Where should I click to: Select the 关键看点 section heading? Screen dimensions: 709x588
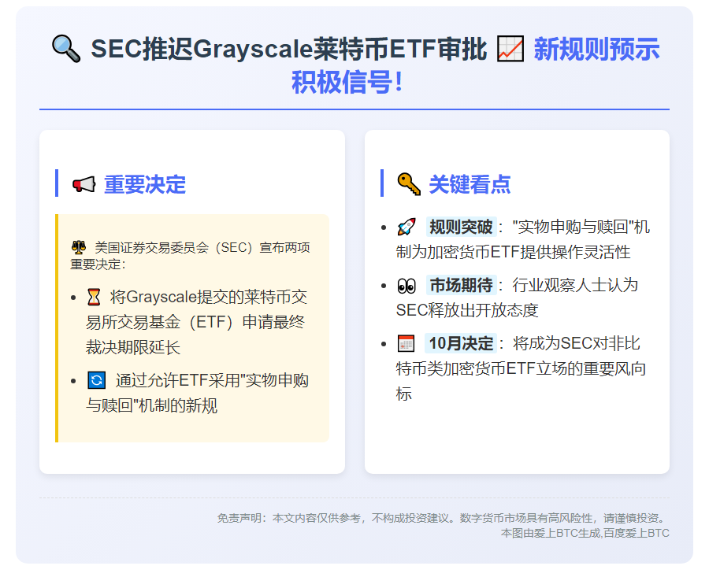pos(470,184)
